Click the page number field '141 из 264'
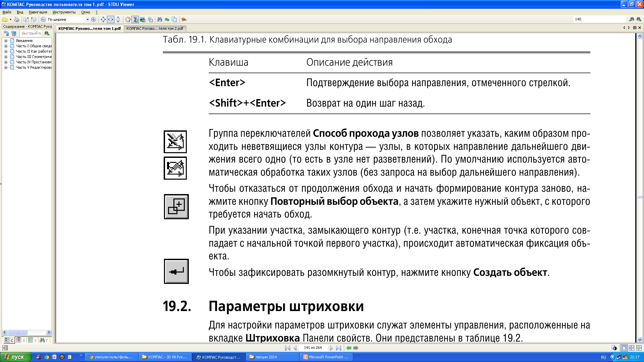Image resolution: width=644 pixels, height=362 pixels. click(313, 348)
